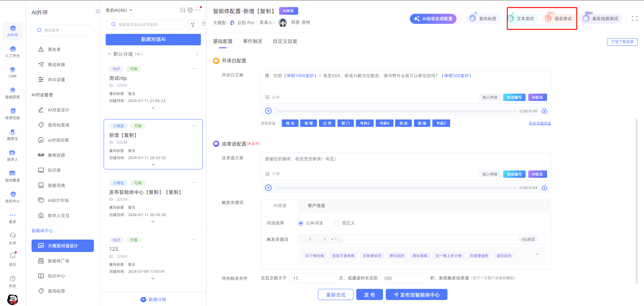Screen dimensions: 644x306
Task: Click the sort icon above AI list
Action: (182, 10)
